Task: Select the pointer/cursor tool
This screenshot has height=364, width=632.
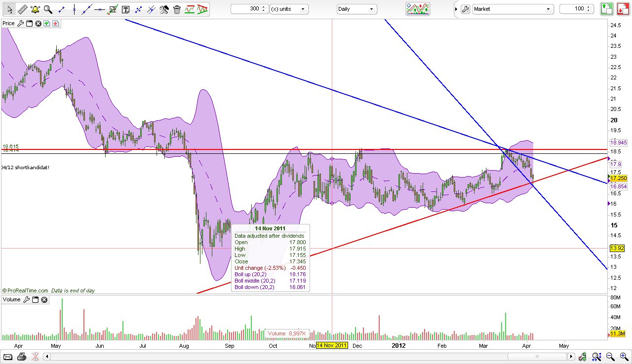Action: (x=9, y=8)
